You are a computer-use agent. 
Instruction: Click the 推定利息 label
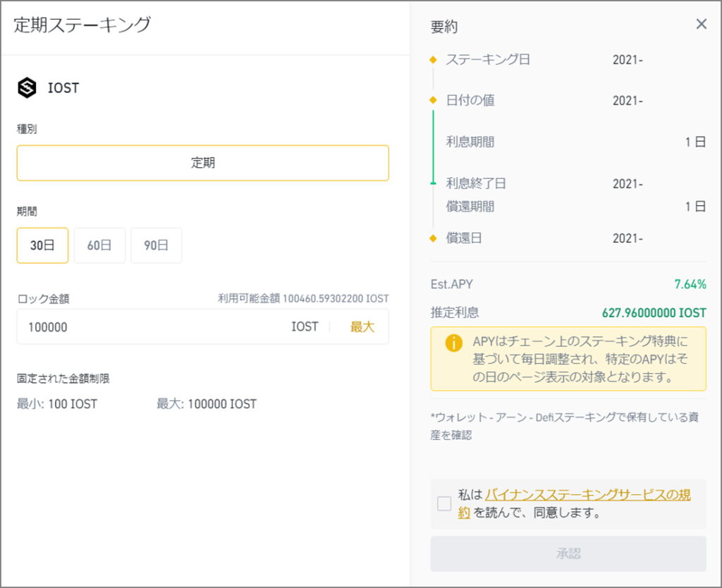coord(455,312)
